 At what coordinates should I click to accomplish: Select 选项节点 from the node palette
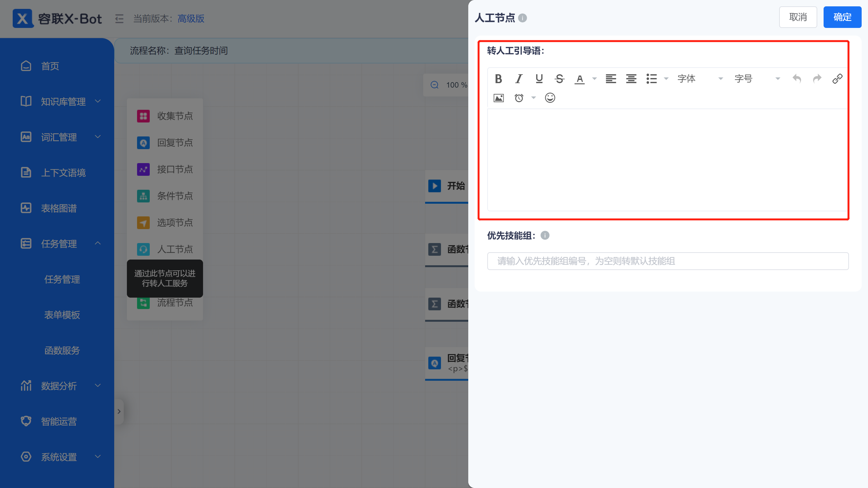pyautogui.click(x=165, y=222)
